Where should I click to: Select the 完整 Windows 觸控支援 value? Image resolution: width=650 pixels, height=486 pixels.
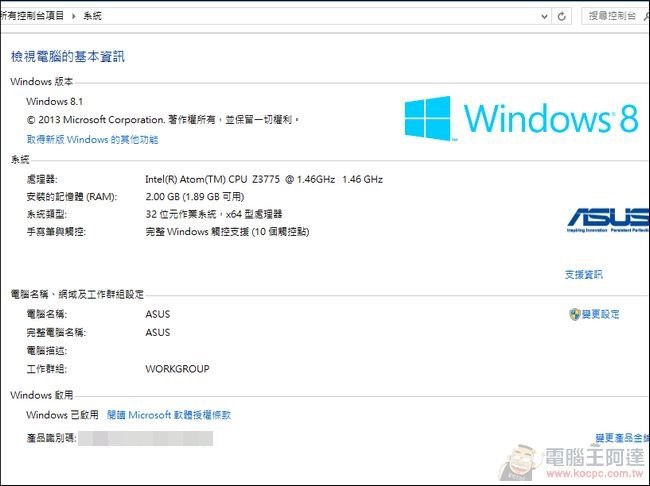[x=227, y=231]
